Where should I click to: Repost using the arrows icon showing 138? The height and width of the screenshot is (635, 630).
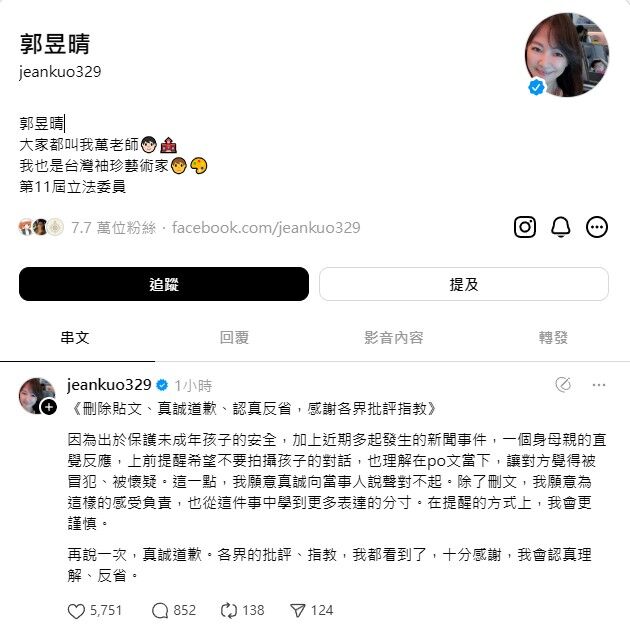229,611
